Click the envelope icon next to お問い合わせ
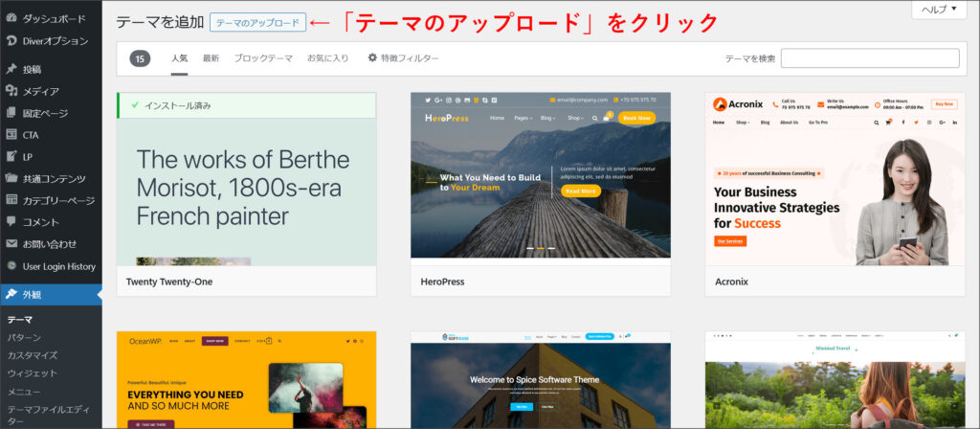 (x=11, y=244)
